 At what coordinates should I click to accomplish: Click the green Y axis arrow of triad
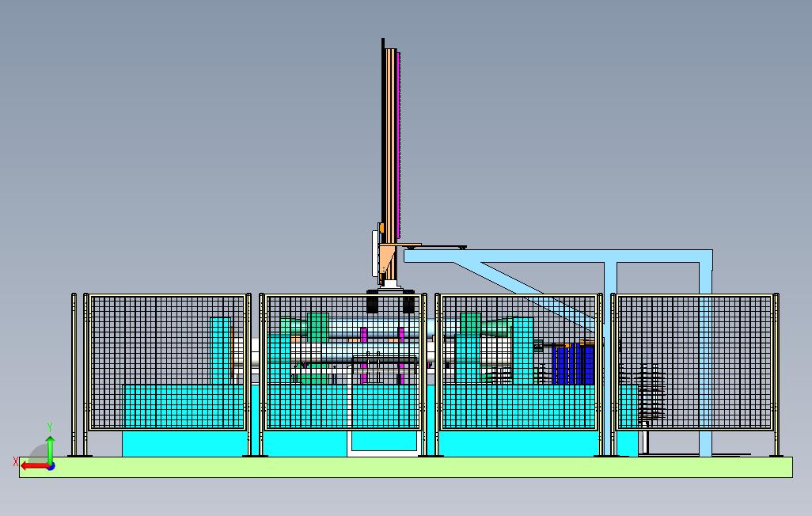pyautogui.click(x=50, y=450)
